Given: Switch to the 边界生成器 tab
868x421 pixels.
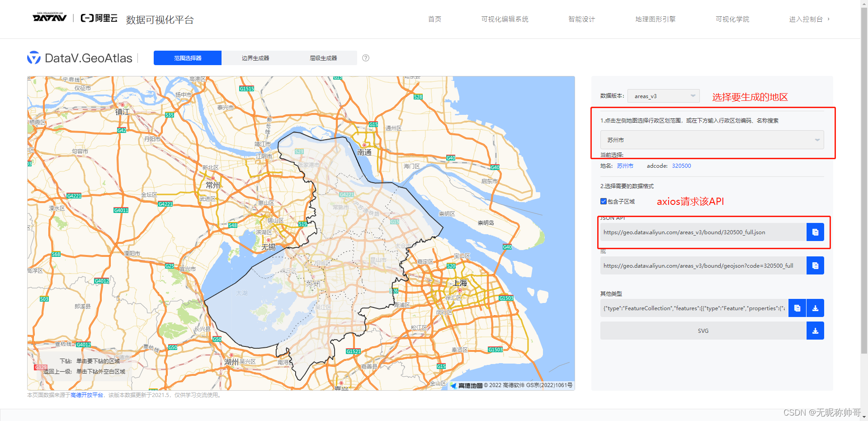Looking at the screenshot, I should [x=255, y=58].
